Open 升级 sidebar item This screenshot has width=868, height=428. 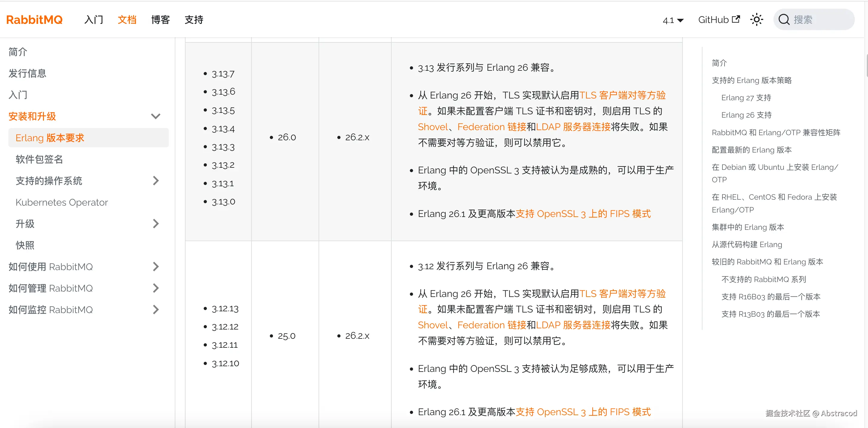[25, 223]
